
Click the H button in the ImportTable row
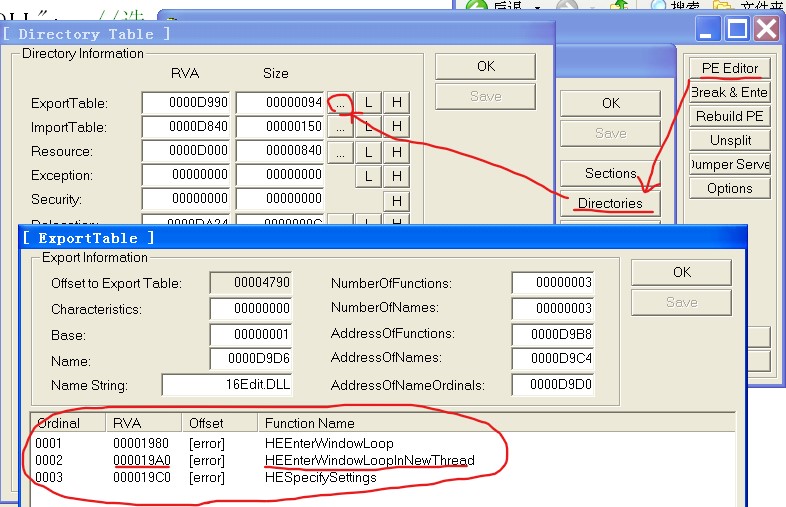point(397,127)
